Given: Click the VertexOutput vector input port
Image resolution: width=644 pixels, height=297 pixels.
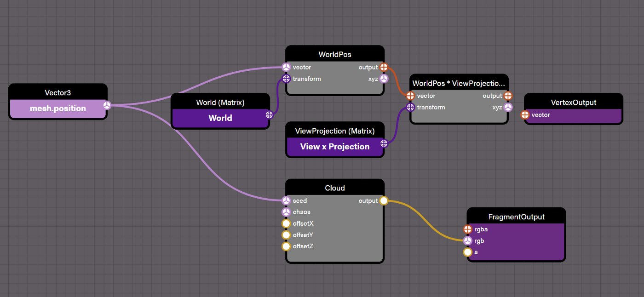Looking at the screenshot, I should [x=525, y=115].
